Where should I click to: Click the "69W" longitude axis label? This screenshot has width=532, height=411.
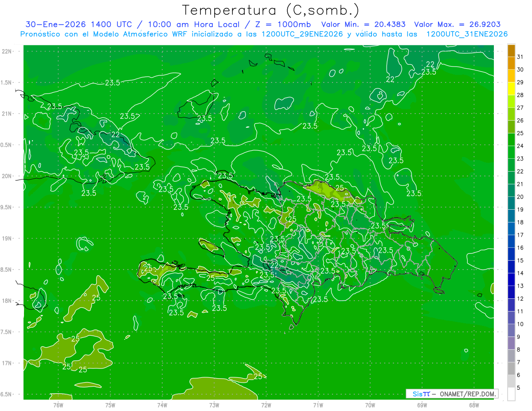tap(422, 405)
